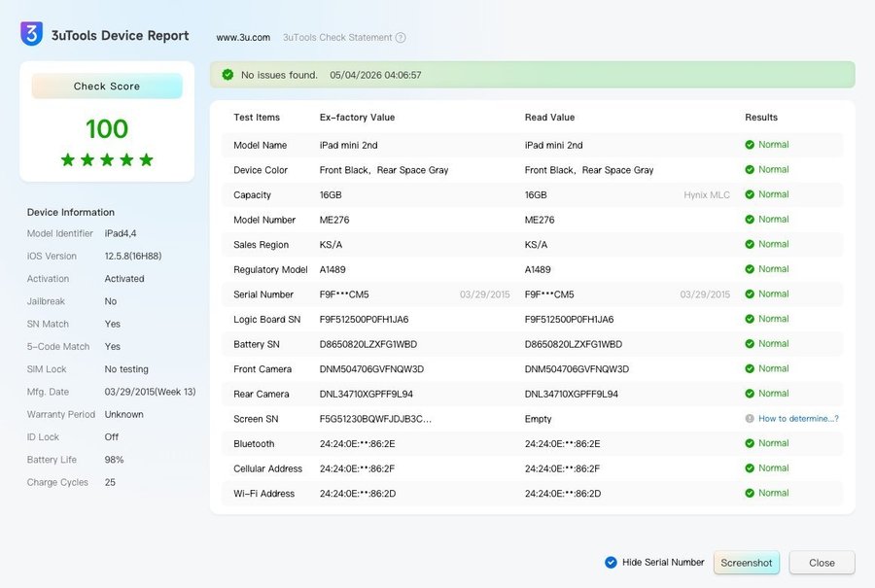Click the iOS Version value 12.5.8(16H88)
The image size is (875, 588).
click(133, 256)
